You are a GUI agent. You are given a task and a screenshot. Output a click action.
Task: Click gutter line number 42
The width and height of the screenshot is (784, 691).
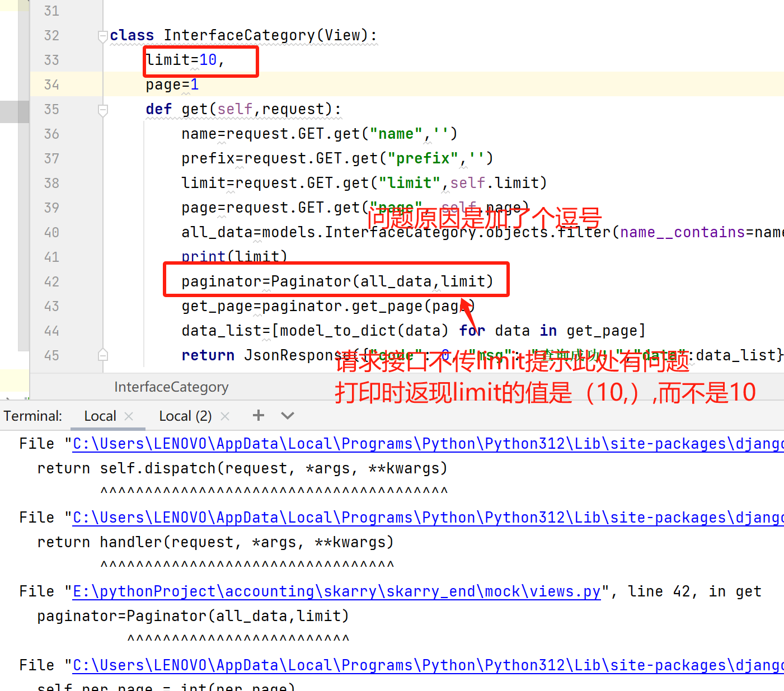51,281
